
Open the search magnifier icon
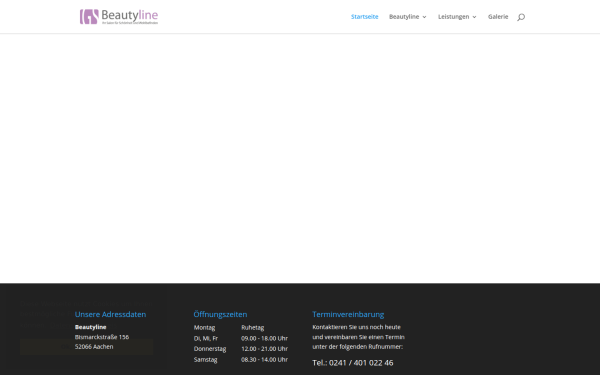click(521, 17)
